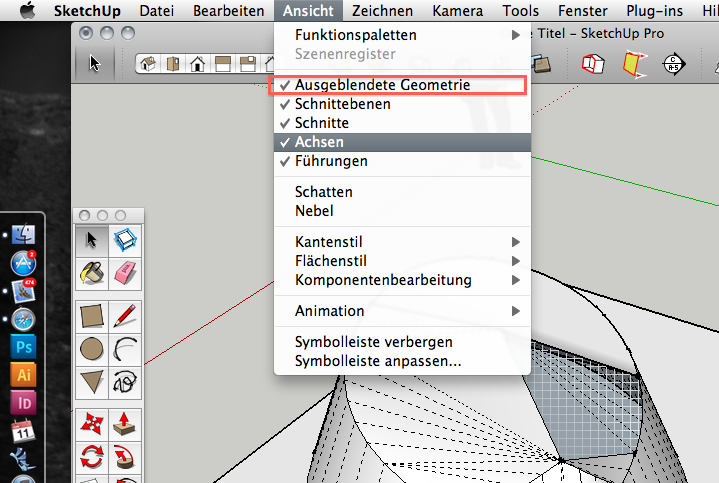Launch InDesign from the Dock
The height and width of the screenshot is (483, 719).
tap(23, 403)
